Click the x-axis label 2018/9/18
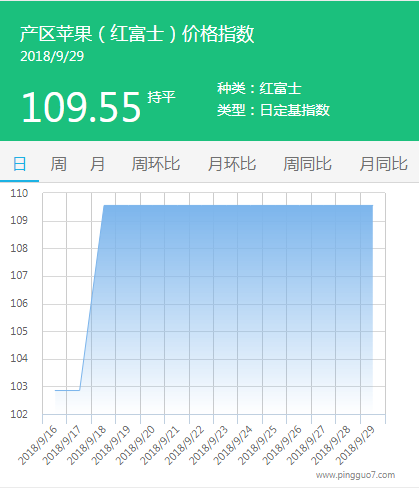 [x=87, y=445]
